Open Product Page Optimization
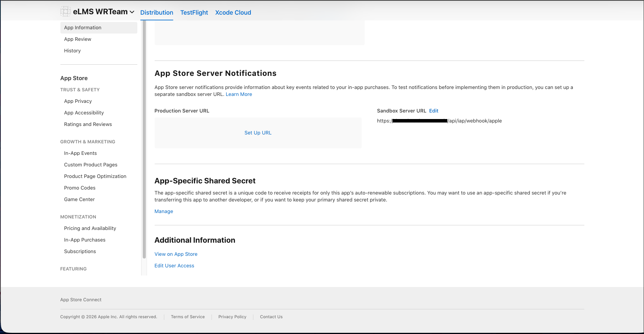The image size is (644, 334). (x=95, y=176)
